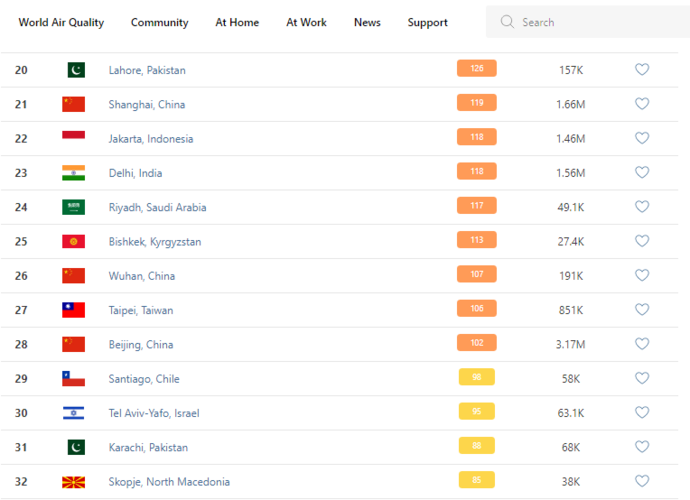The height and width of the screenshot is (500, 690).
Task: Click the Kyrgyzstan flag icon
Action: tap(74, 241)
